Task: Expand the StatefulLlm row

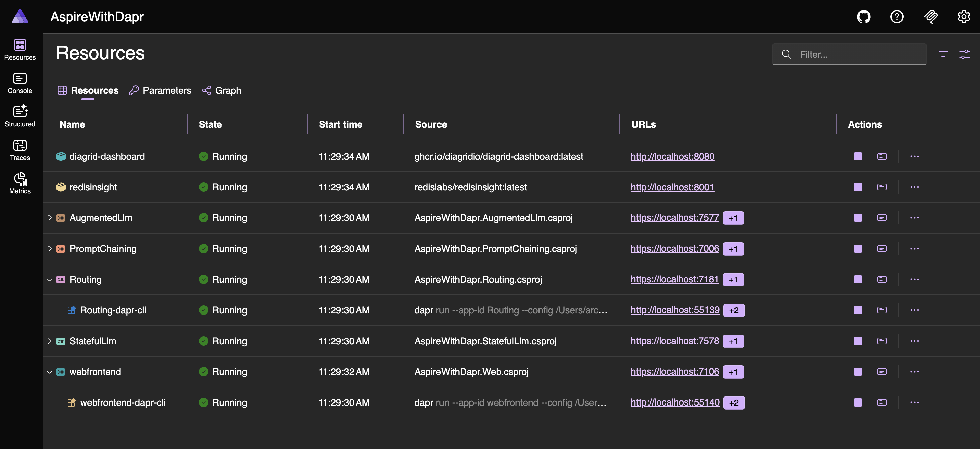Action: tap(50, 341)
